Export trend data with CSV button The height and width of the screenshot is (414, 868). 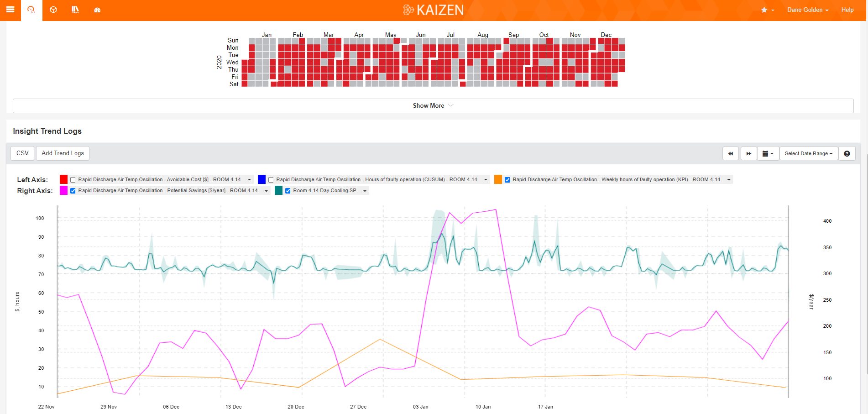(22, 153)
